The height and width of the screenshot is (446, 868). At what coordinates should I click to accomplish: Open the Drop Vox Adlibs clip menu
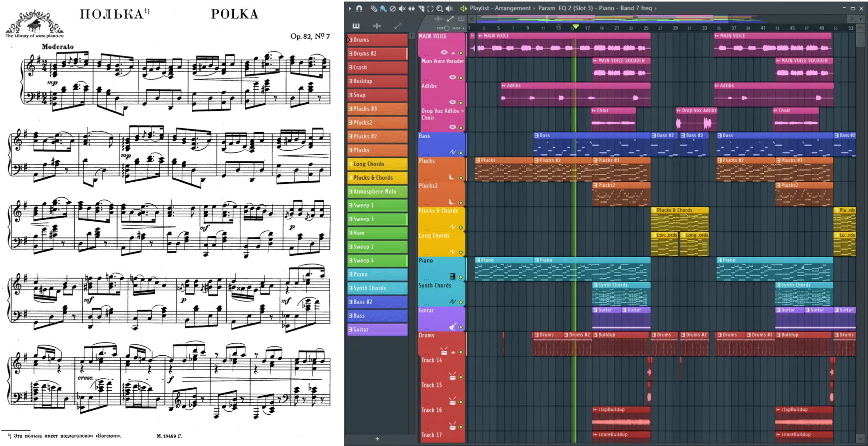click(x=679, y=110)
